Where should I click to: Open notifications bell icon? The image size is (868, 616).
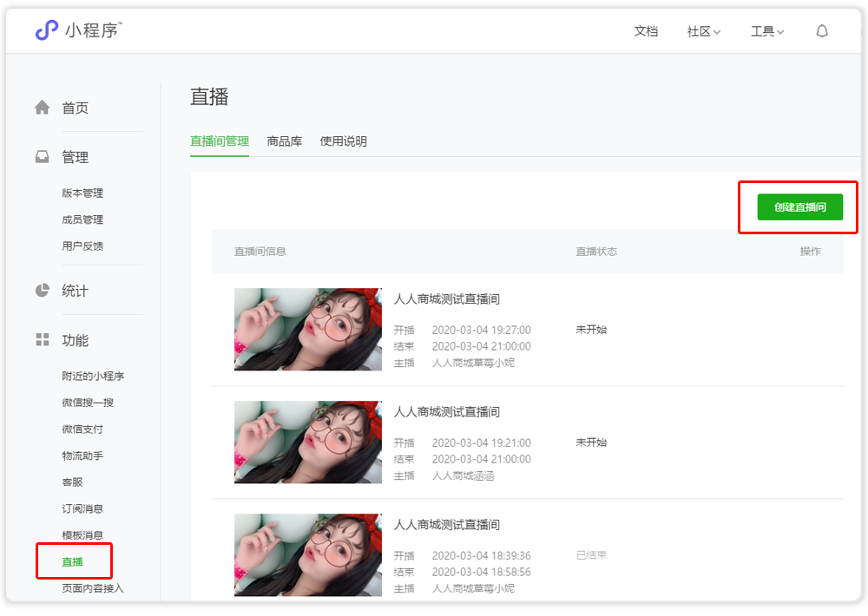[822, 31]
